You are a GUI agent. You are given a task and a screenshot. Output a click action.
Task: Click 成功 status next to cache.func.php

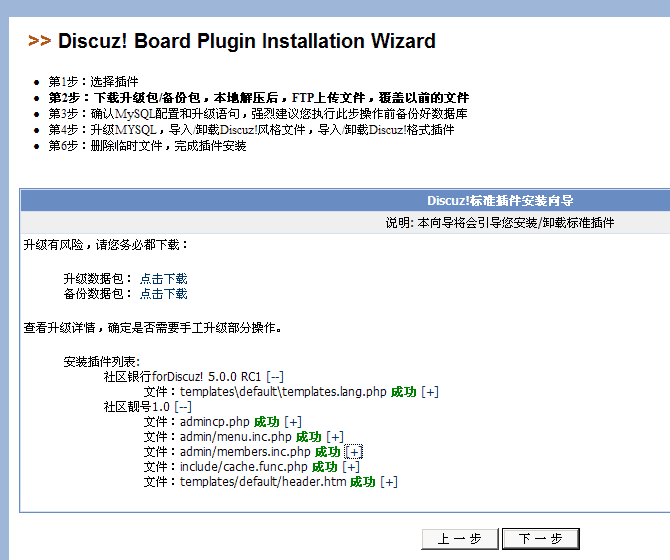pos(325,466)
